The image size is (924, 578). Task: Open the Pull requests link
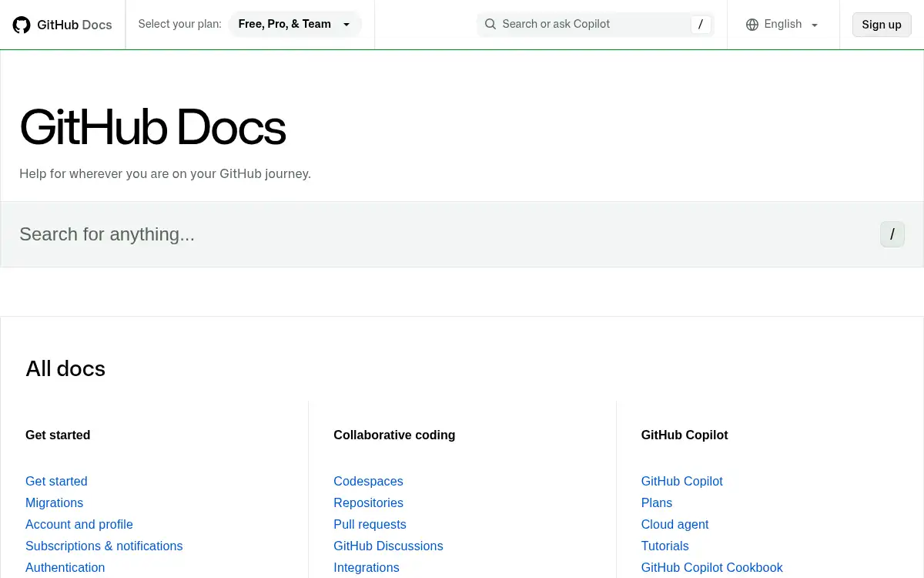(x=370, y=524)
